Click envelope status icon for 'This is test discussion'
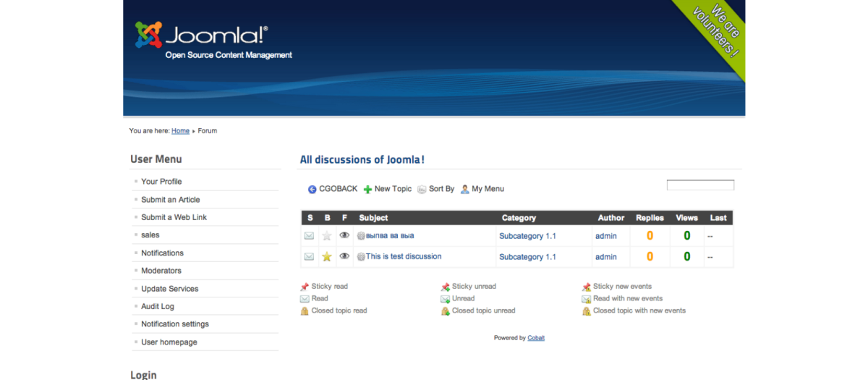 point(309,257)
